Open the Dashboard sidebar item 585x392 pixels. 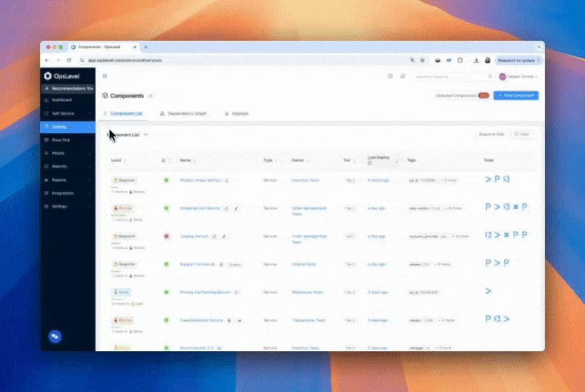(61, 100)
